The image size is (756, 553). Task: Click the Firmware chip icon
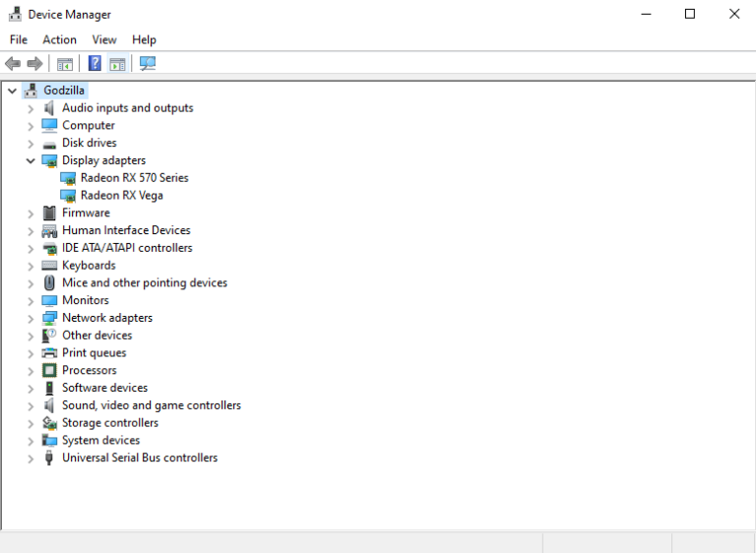49,213
